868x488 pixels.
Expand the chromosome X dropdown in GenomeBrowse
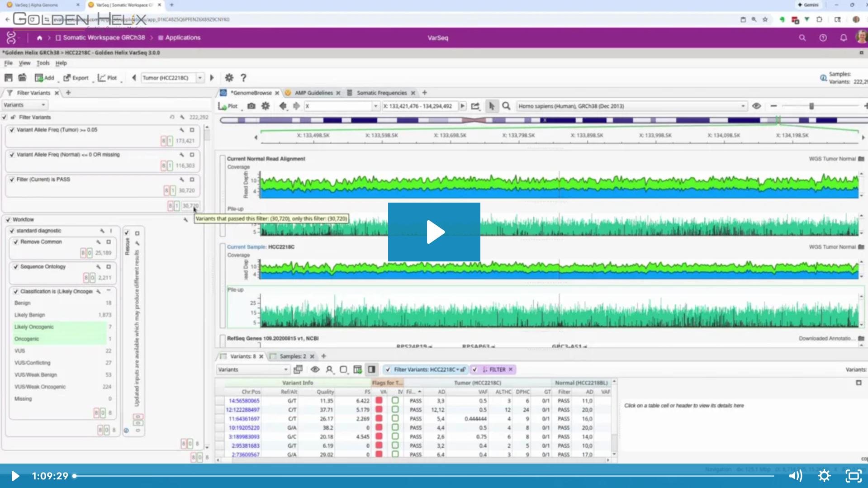tap(376, 106)
